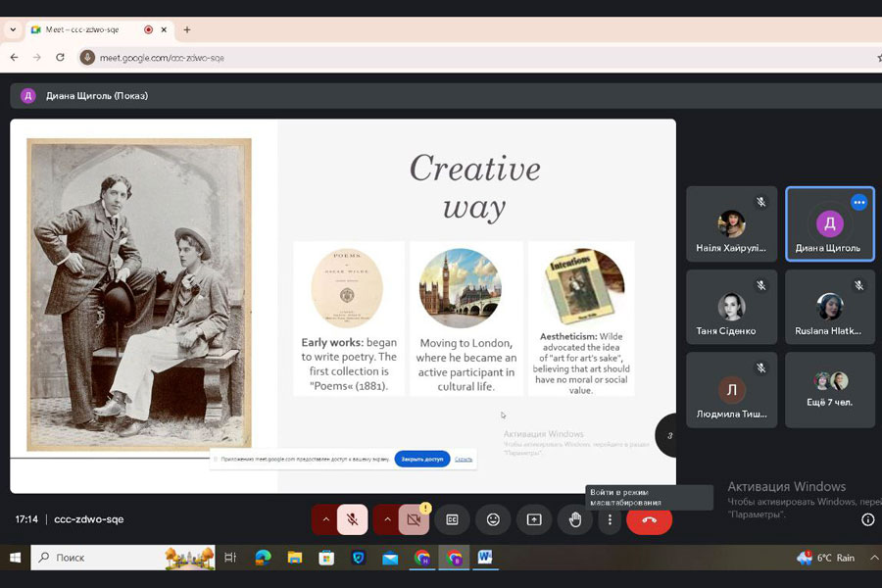
Task: Unmute the microphone in the call bar
Action: click(352, 519)
